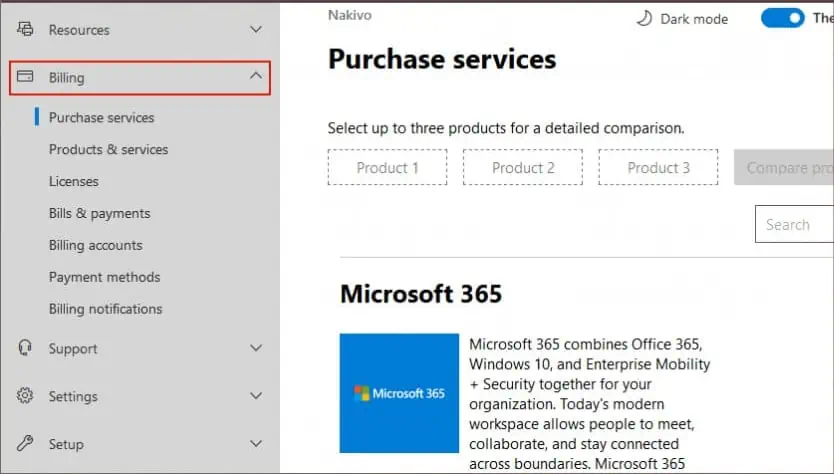The height and width of the screenshot is (474, 834).
Task: Click the Support headset icon
Action: coord(25,348)
